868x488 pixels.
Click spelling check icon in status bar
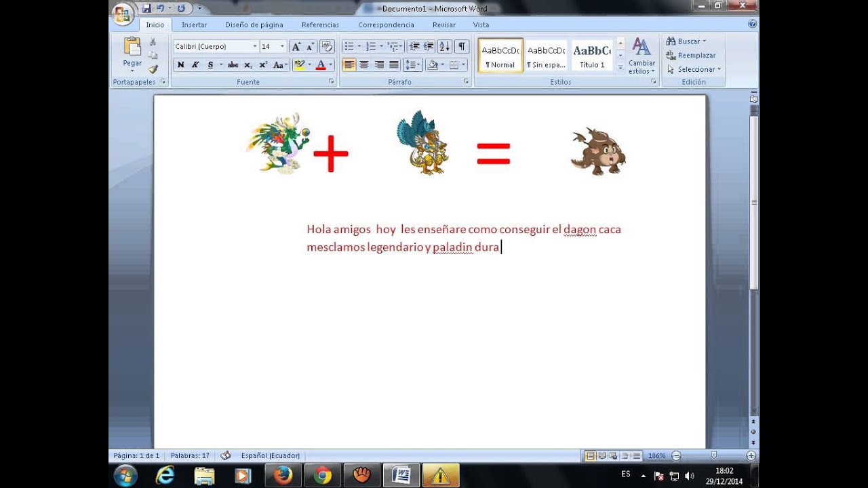pos(226,455)
